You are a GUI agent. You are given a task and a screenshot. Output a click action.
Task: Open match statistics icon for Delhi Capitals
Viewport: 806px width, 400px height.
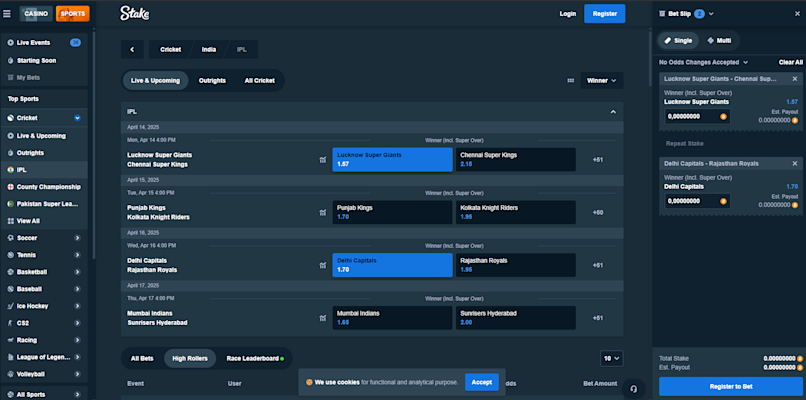coord(322,265)
